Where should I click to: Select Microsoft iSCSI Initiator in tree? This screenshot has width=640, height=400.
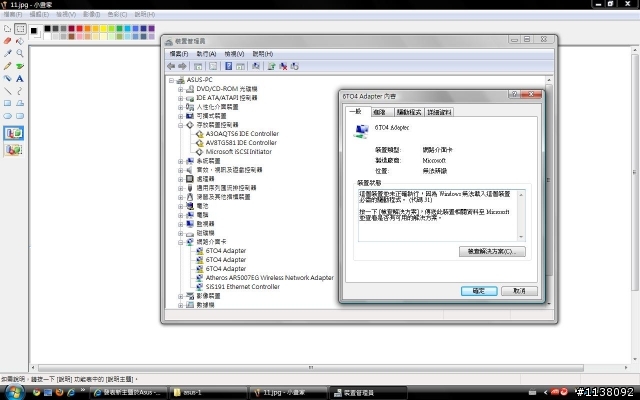238,152
